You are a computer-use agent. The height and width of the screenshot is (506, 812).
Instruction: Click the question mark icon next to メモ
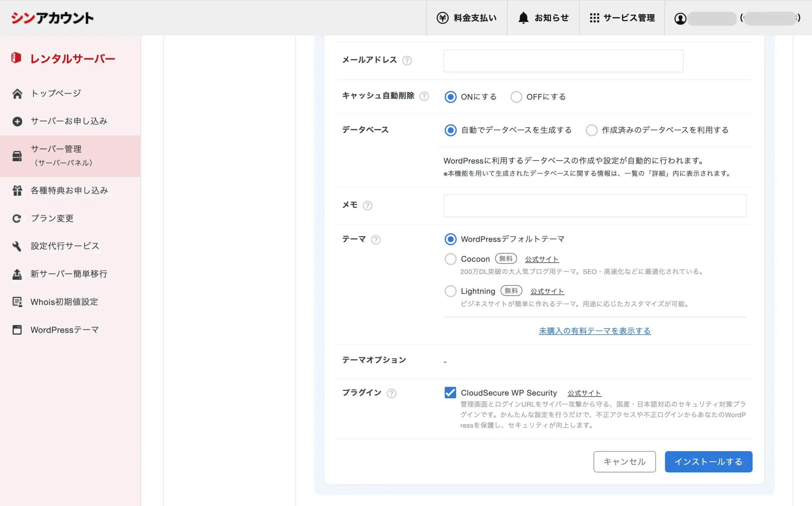(367, 205)
